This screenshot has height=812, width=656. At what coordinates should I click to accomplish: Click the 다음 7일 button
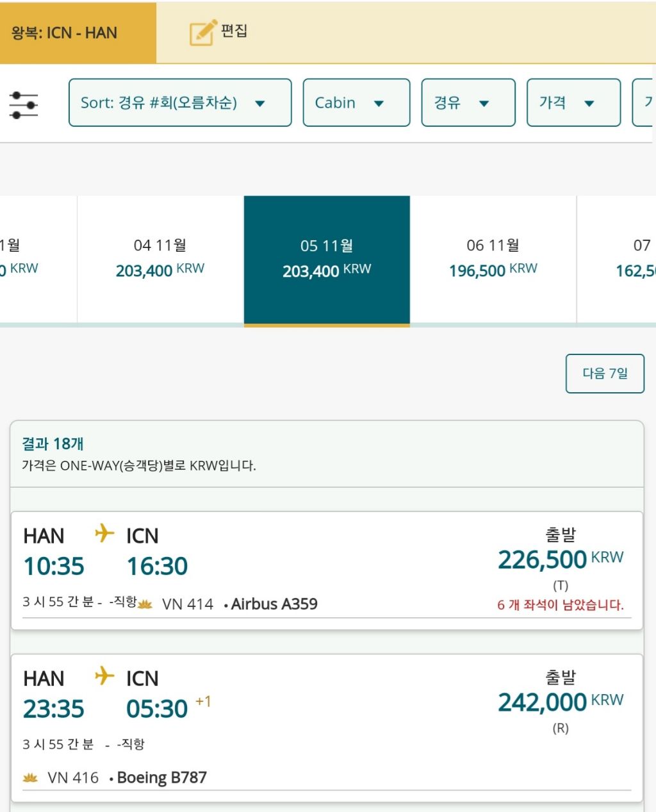tap(605, 373)
